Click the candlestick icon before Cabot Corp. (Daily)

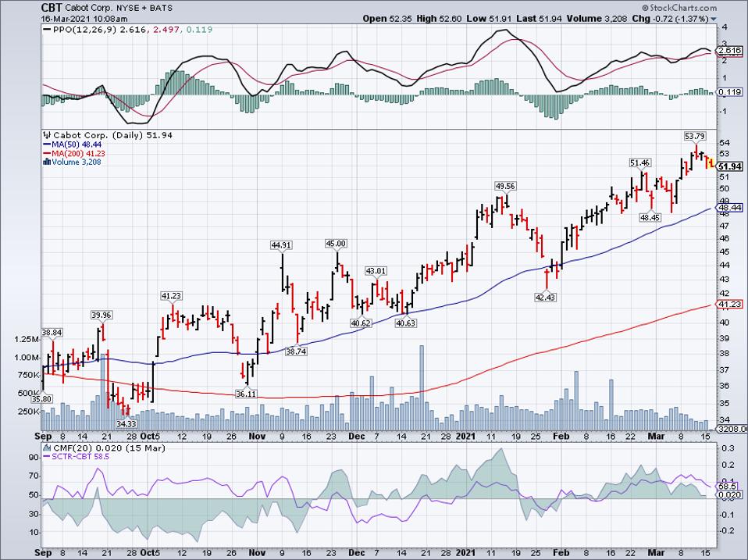coord(47,135)
